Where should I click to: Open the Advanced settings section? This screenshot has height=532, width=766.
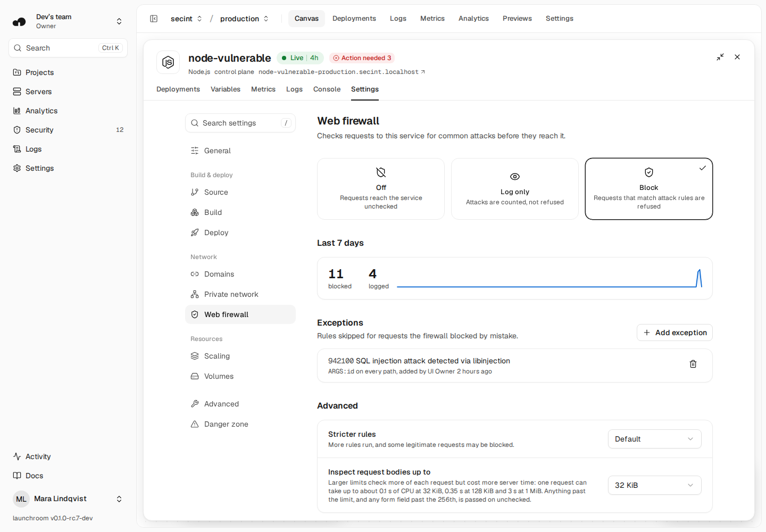pyautogui.click(x=240, y=404)
